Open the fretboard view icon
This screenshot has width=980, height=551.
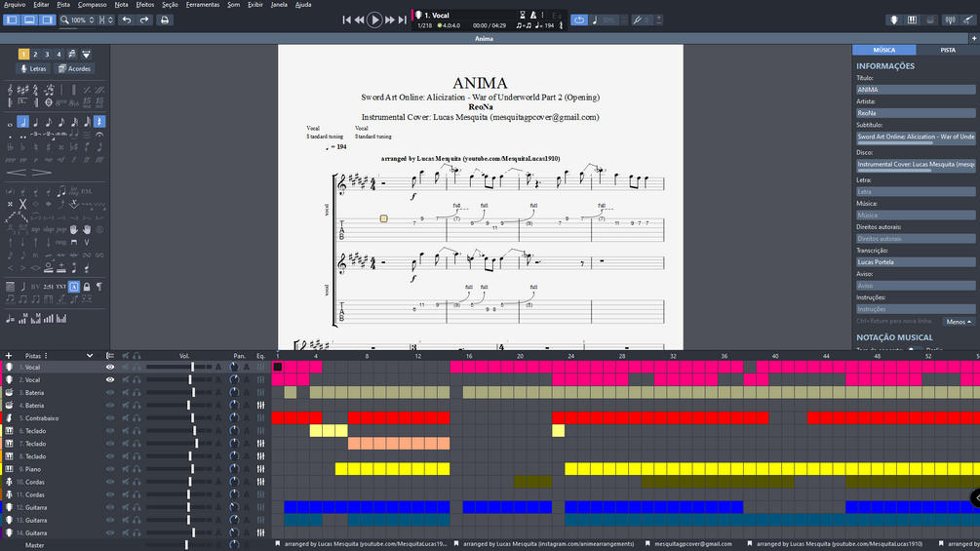point(894,20)
